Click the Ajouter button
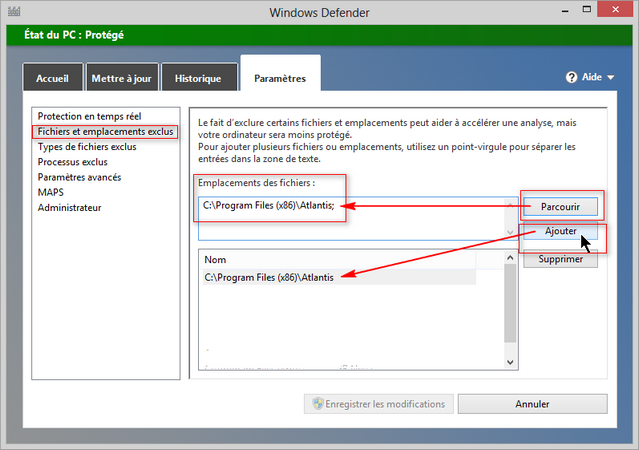Screen dimensions: 639x450 coord(560,231)
